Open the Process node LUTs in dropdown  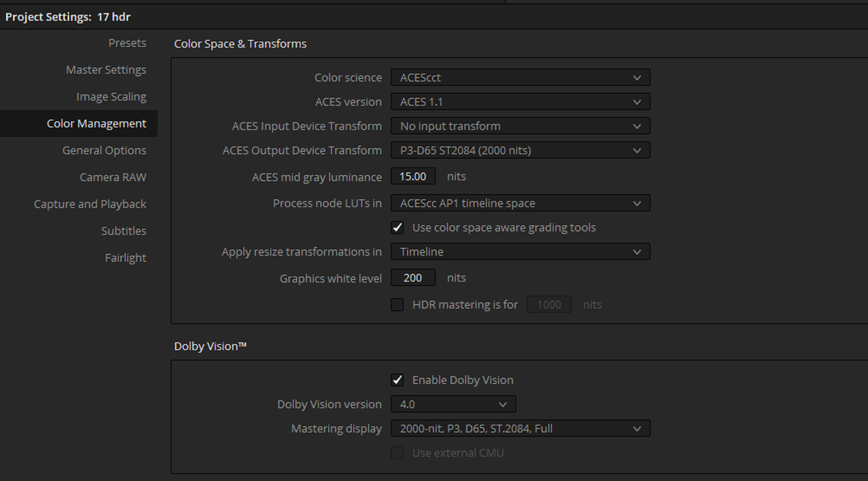(x=520, y=203)
